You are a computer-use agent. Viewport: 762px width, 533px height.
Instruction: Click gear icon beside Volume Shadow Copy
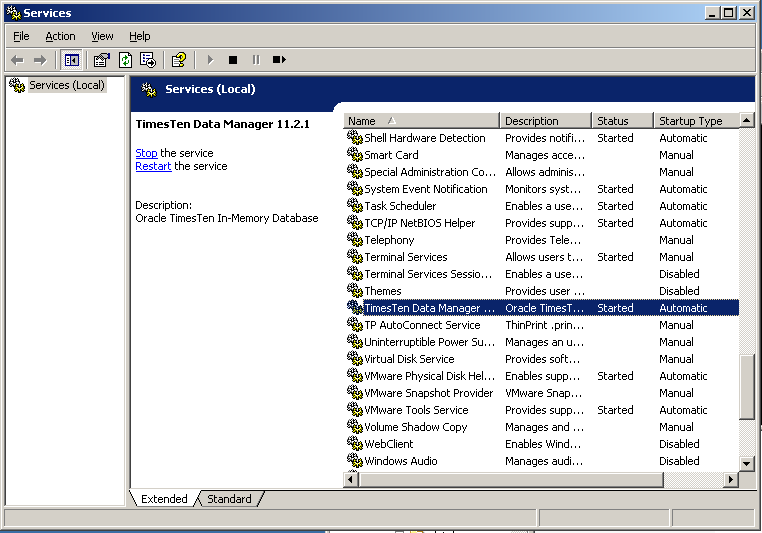click(x=355, y=427)
